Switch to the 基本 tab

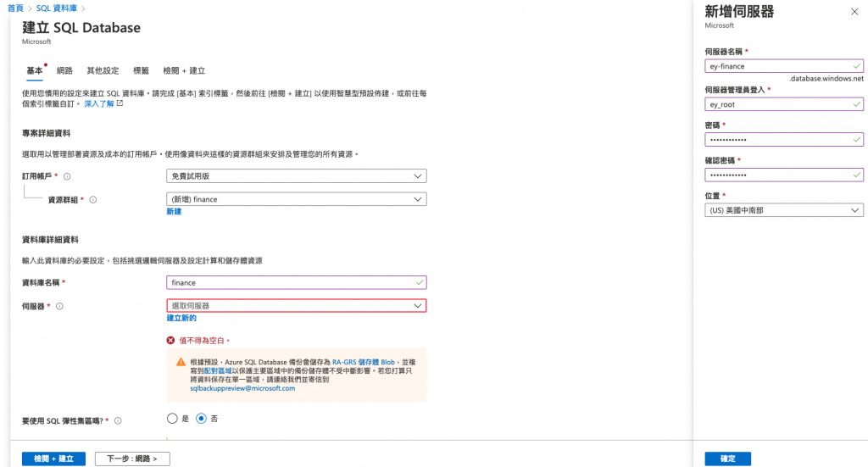(34, 71)
